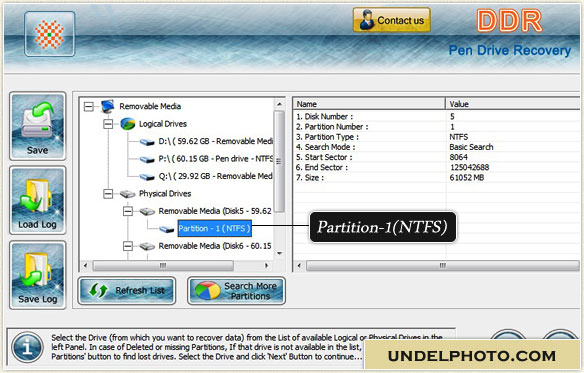Click the Save drive button
This screenshot has width=584, height=373.
point(38,126)
